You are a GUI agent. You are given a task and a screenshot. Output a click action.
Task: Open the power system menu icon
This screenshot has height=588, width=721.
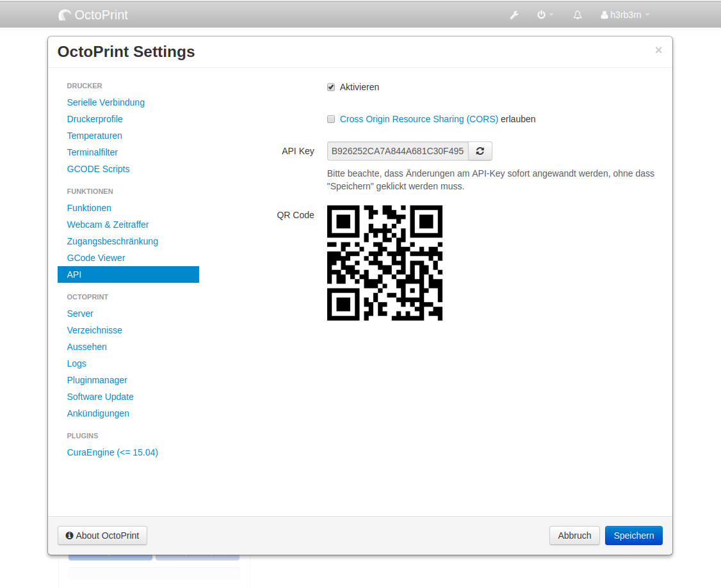[x=545, y=15]
